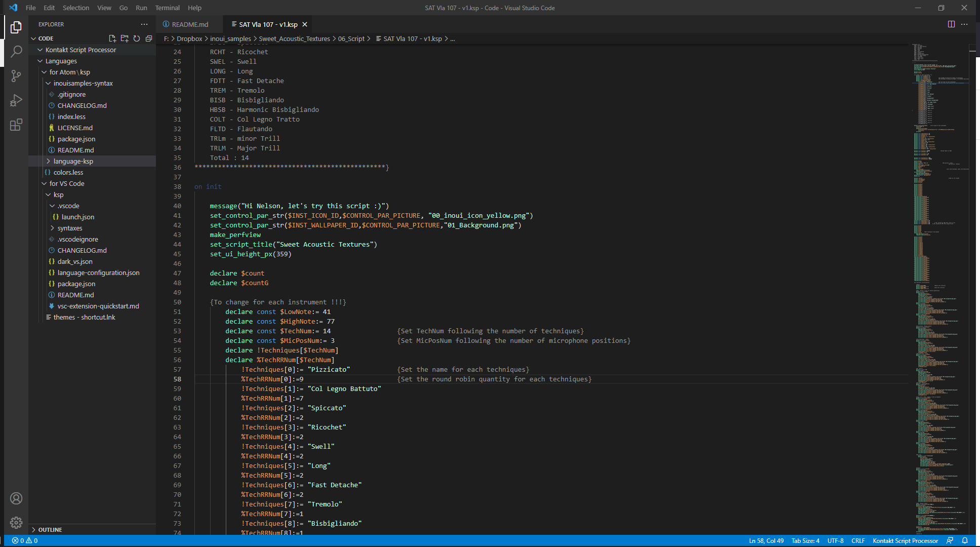Open the Extensions view
This screenshot has width=980, height=547.
(16, 125)
